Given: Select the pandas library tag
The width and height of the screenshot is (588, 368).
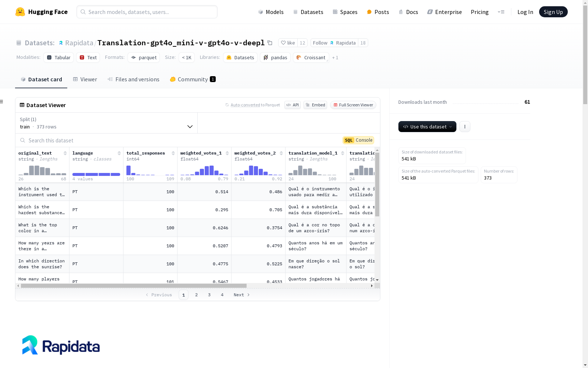Looking at the screenshot, I should [x=275, y=57].
